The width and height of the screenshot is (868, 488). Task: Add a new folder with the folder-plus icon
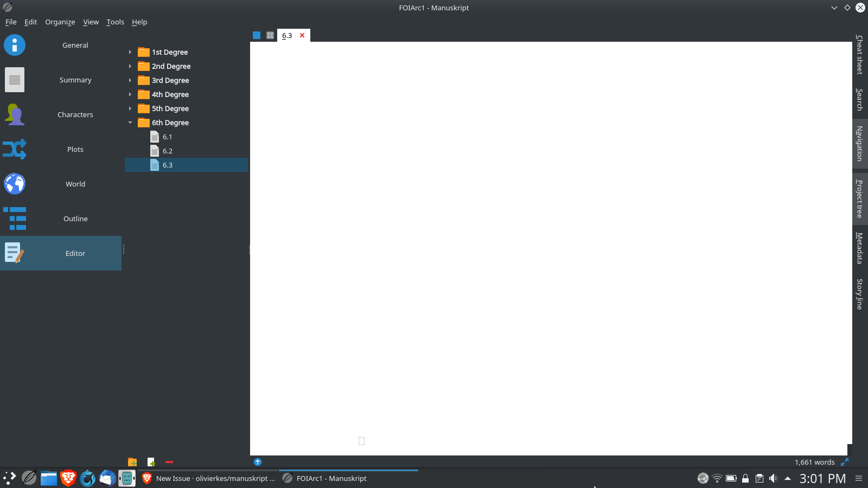132,462
